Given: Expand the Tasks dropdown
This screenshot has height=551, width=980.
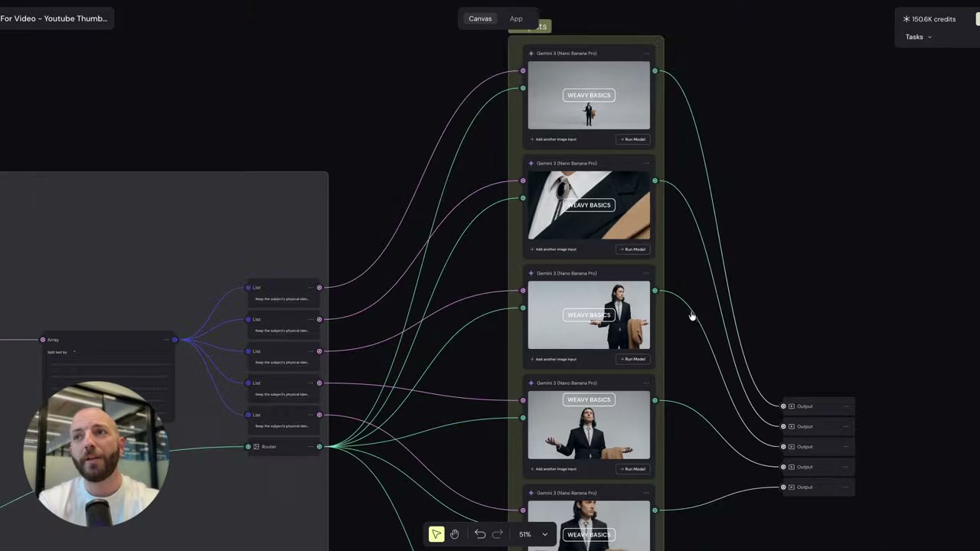Looking at the screenshot, I should (919, 37).
